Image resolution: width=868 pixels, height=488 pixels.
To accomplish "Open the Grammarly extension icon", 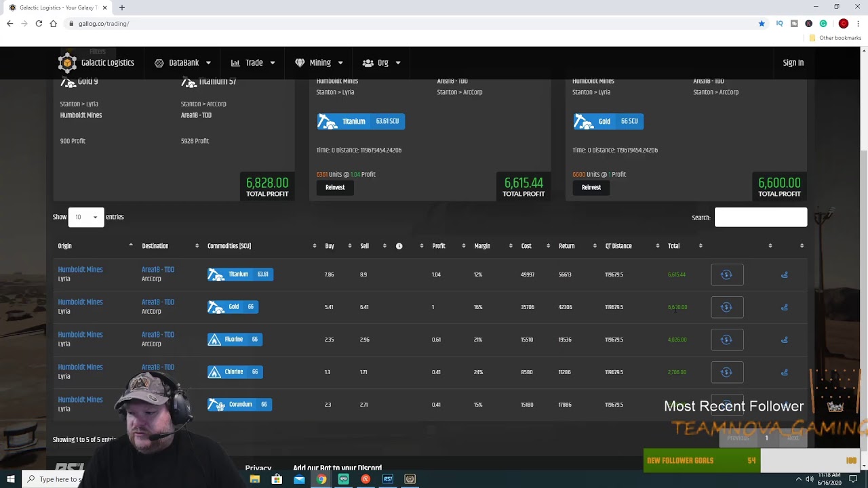I will [823, 24].
